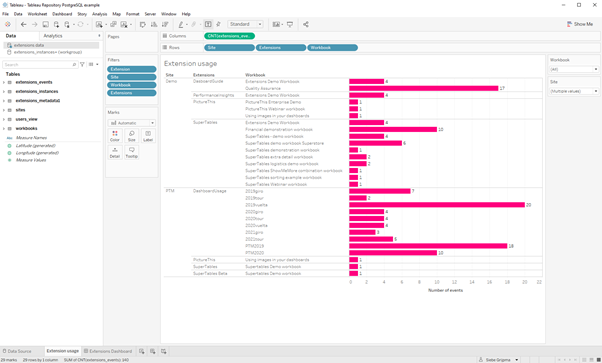The width and height of the screenshot is (602, 363).
Task: Expand the workbooks table
Action: (4, 128)
